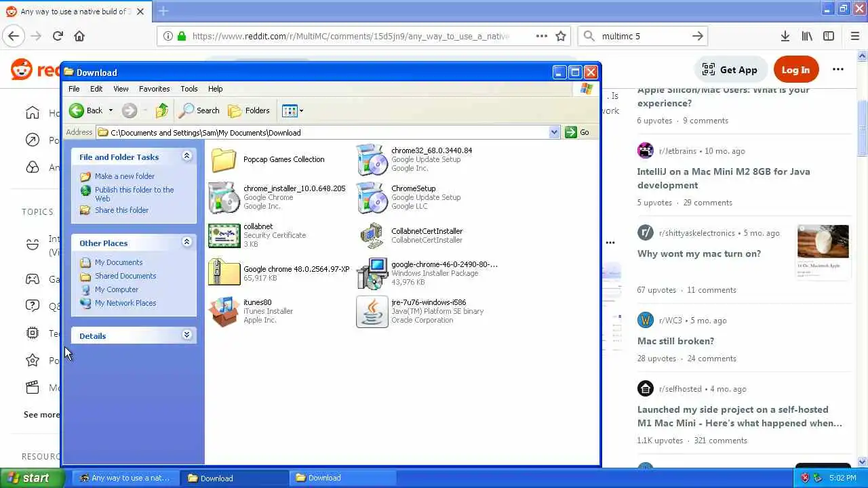
Task: Open the Help menu in Explorer
Action: 215,89
